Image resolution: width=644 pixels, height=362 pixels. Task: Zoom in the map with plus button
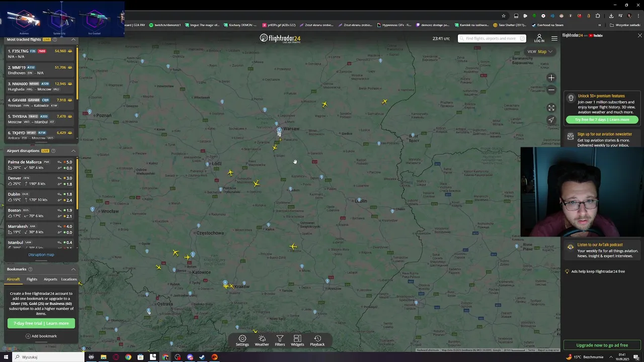[x=551, y=78]
